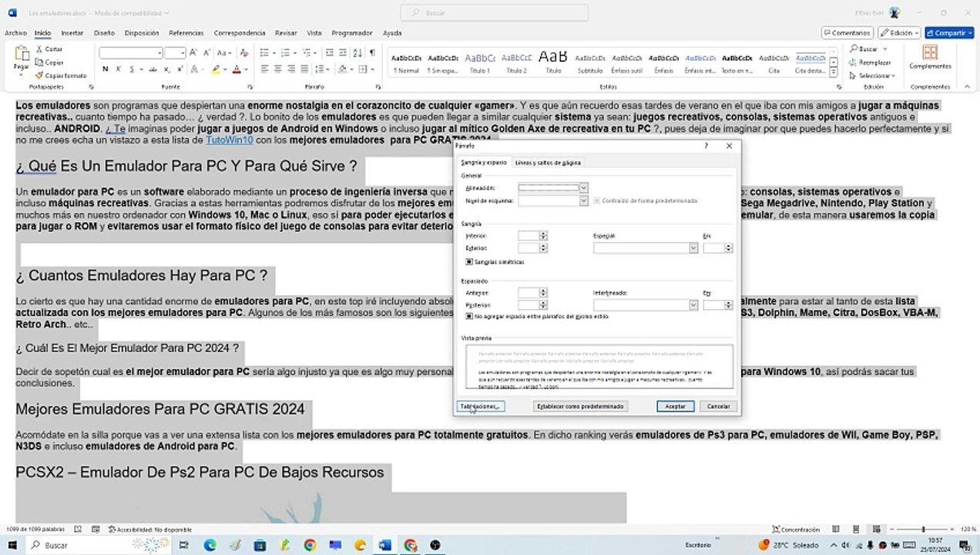Viewport: 980px width, 555px height.
Task: Click Aceptar in Párrafo dialog
Action: (676, 406)
